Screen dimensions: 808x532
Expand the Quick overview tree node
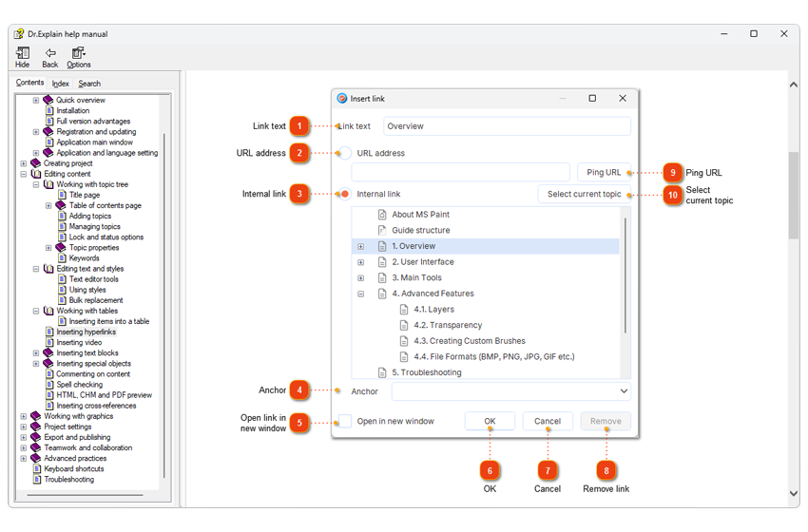tap(36, 101)
